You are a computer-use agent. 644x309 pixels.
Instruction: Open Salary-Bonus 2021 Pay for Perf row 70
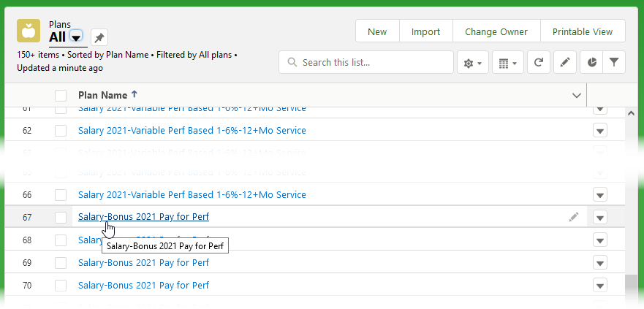click(143, 284)
